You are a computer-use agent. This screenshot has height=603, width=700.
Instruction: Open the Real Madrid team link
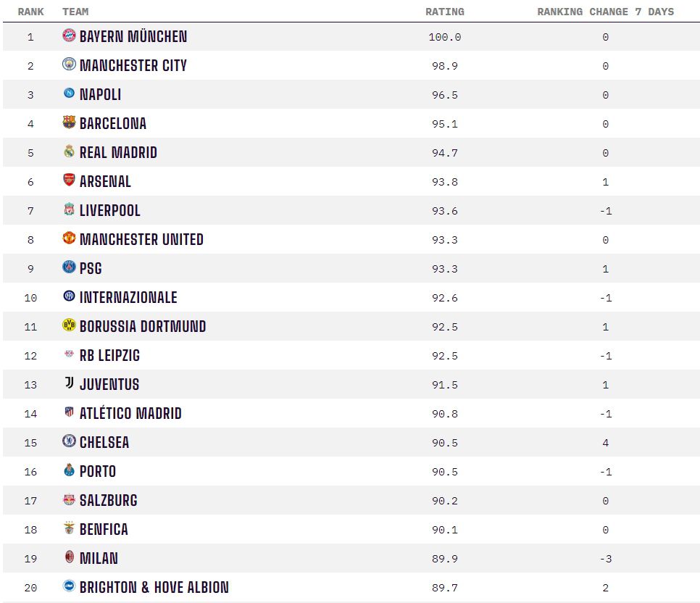click(x=118, y=152)
